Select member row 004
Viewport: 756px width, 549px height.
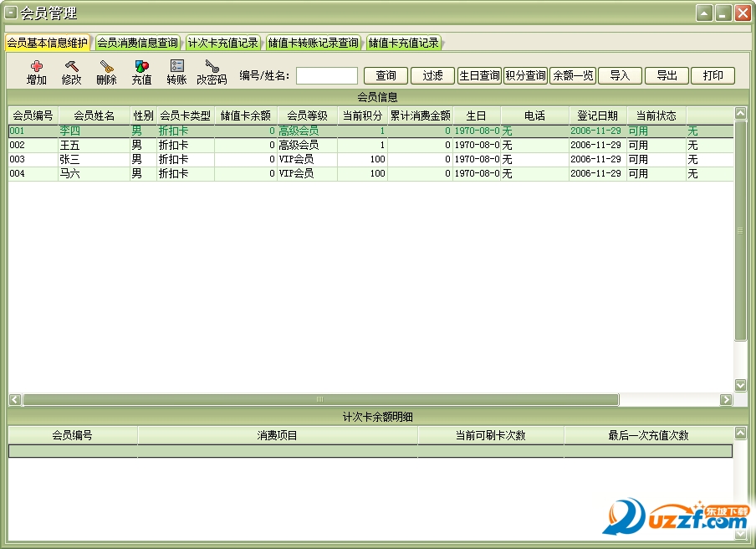point(370,174)
